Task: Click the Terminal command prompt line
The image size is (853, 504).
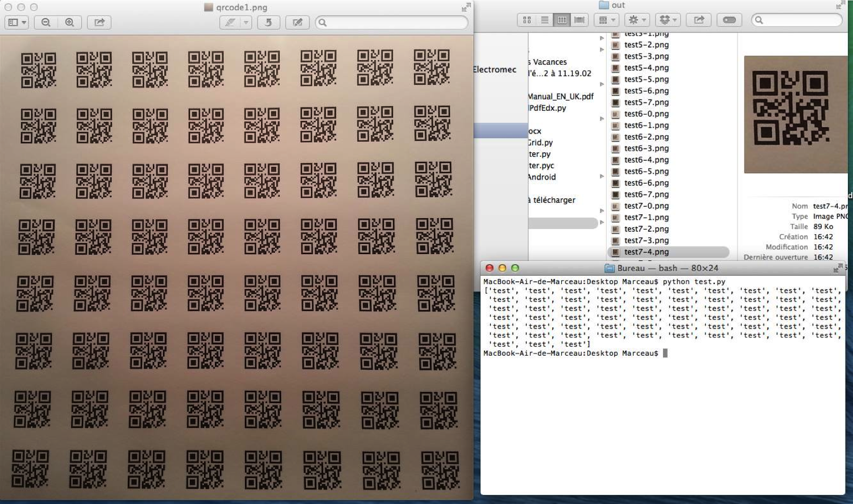Action: (x=575, y=353)
